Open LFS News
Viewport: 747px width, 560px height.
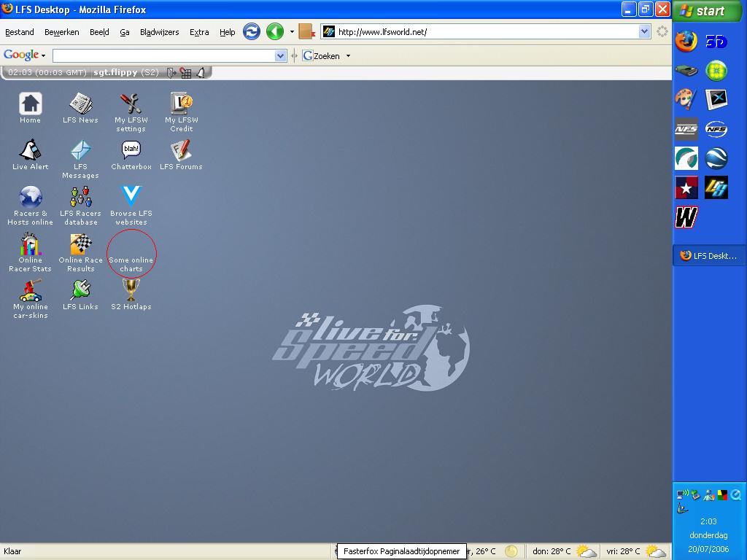(x=80, y=108)
